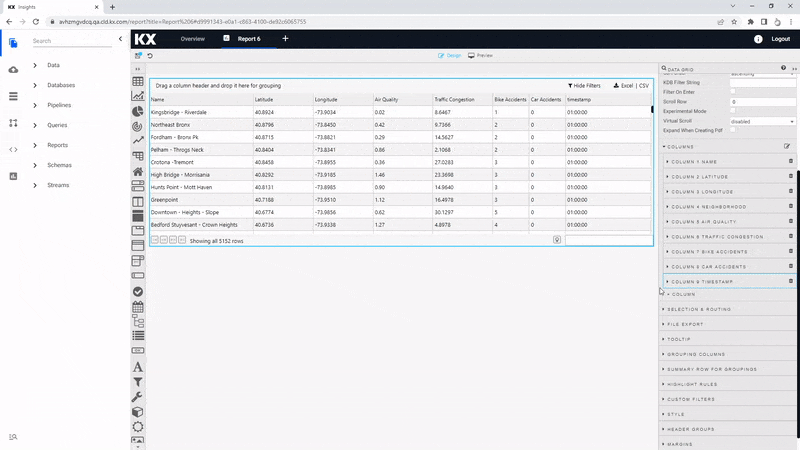
Task: Click the home icon in component toolbar
Action: click(138, 171)
